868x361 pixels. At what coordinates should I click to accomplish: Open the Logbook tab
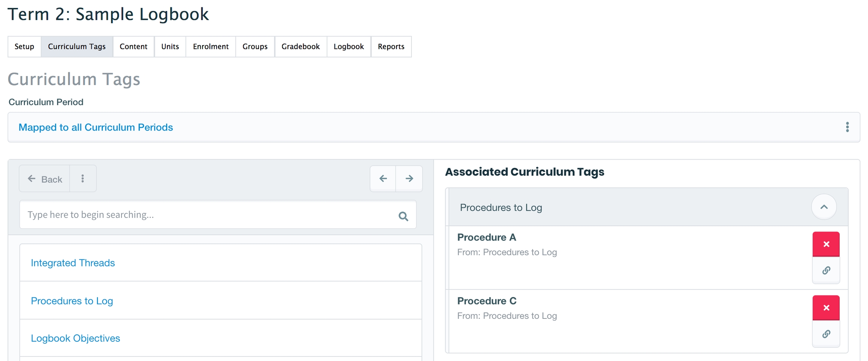coord(348,47)
